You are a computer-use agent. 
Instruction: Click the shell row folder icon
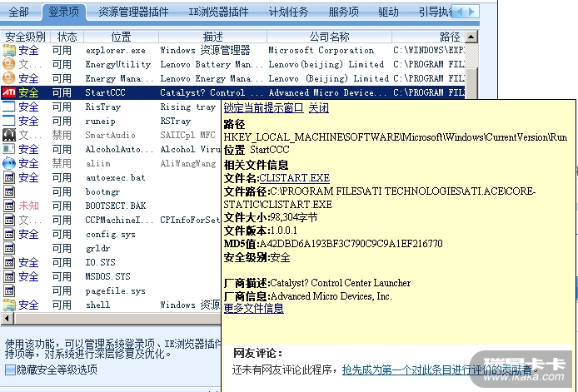[9, 305]
